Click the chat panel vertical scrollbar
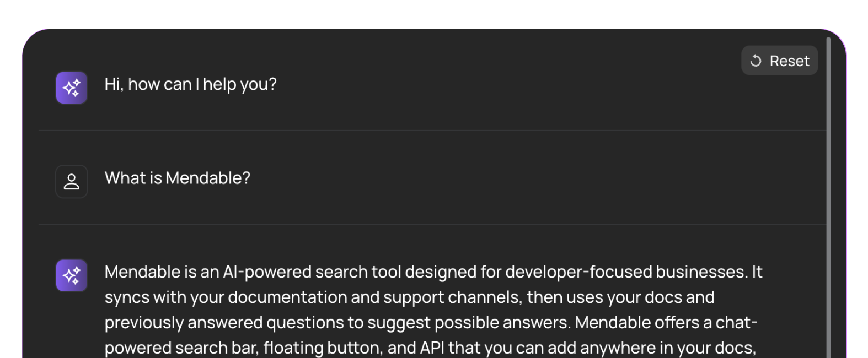The width and height of the screenshot is (868, 358). (828, 198)
